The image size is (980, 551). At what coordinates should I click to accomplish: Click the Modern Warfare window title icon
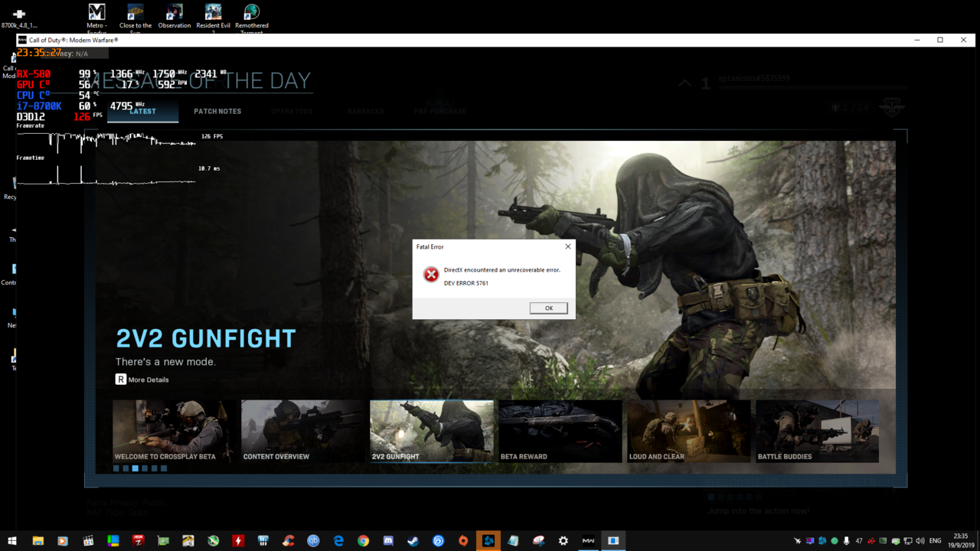tap(22, 40)
